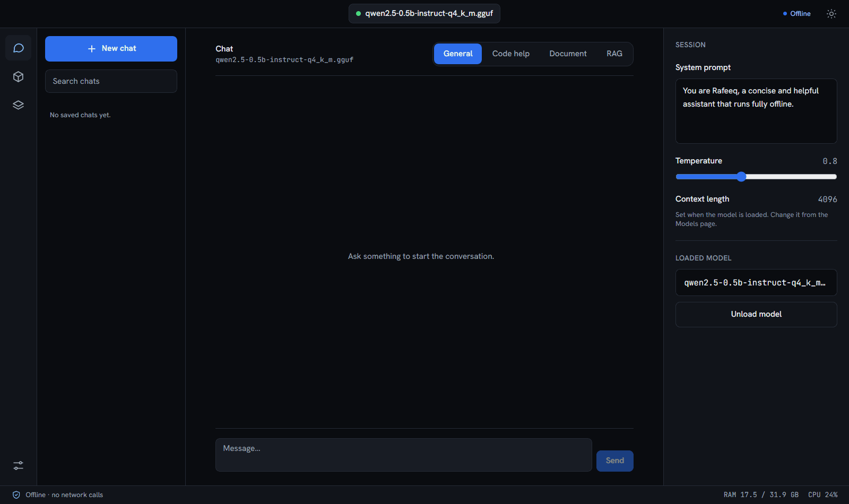Click the CPU 24% status entry
This screenshot has height=504, width=849.
[x=823, y=495]
